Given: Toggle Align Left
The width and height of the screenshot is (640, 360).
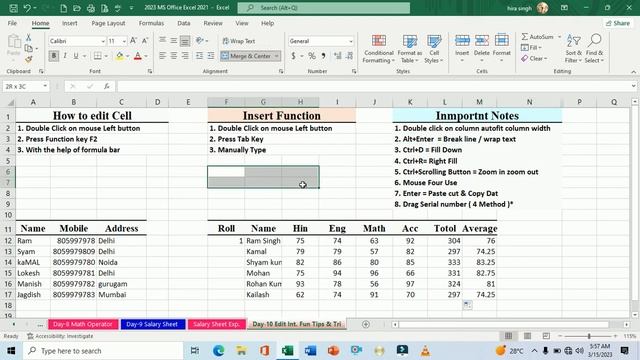Looking at the screenshot, I should coord(162,56).
